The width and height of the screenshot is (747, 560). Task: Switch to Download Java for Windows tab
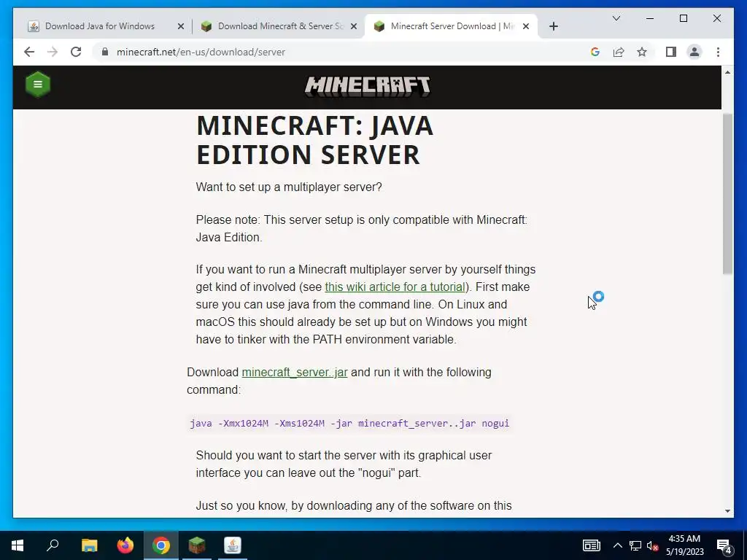(x=100, y=26)
